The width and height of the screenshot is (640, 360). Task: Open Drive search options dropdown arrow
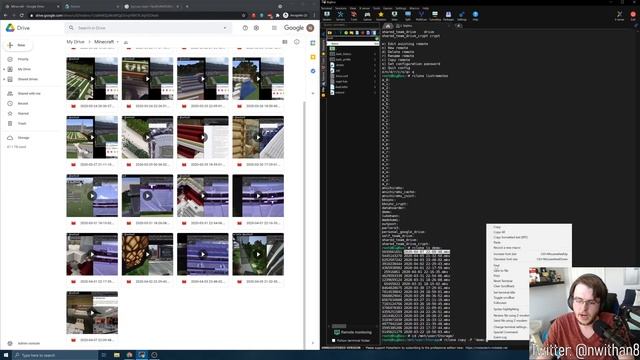tap(225, 28)
